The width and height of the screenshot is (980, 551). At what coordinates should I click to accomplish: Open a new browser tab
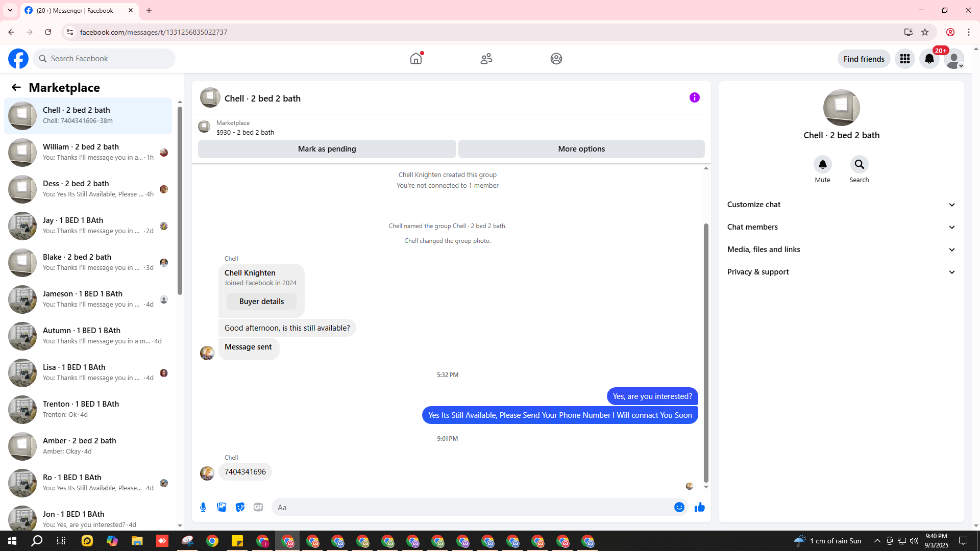click(149, 10)
